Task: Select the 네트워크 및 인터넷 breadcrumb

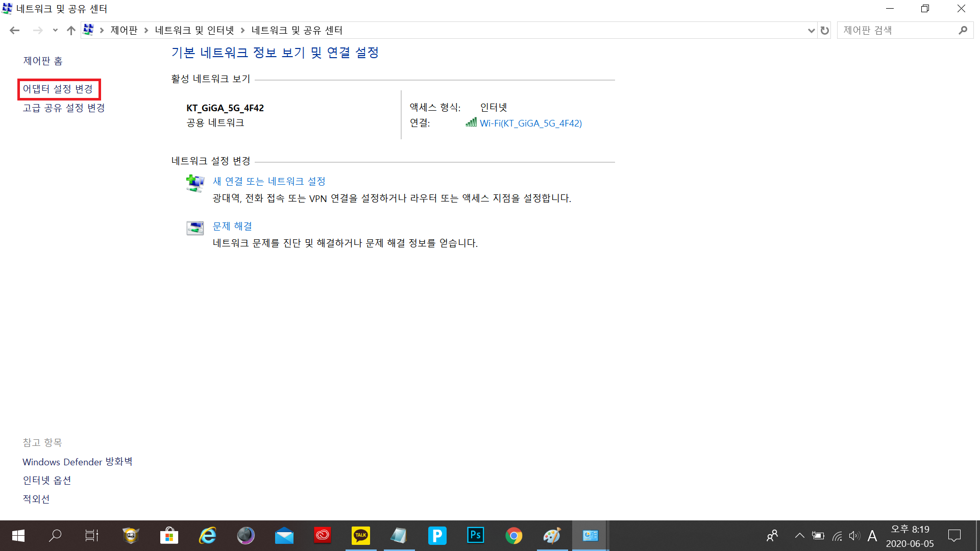Action: [x=194, y=31]
